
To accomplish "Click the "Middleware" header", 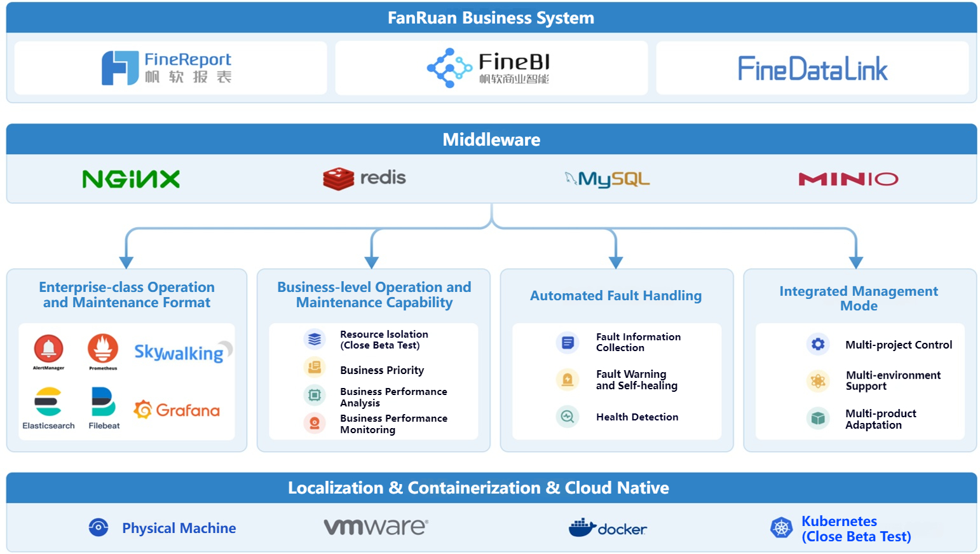I will (x=491, y=139).
